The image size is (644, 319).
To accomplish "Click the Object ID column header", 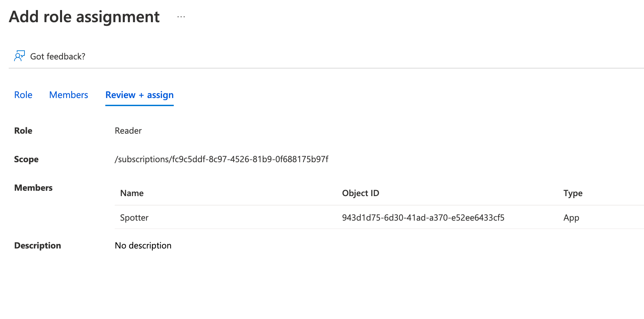I will tap(361, 193).
